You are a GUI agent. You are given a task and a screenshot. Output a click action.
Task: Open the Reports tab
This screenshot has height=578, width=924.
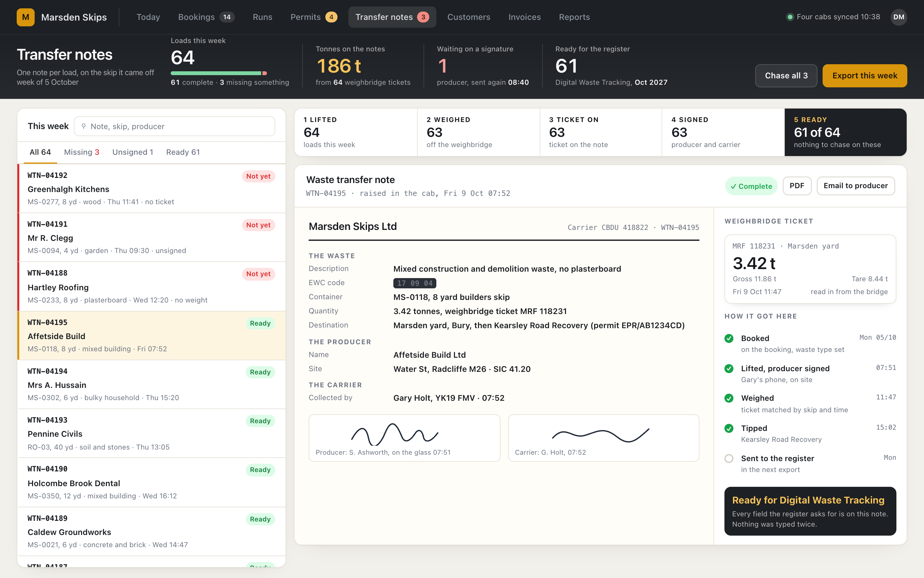574,17
